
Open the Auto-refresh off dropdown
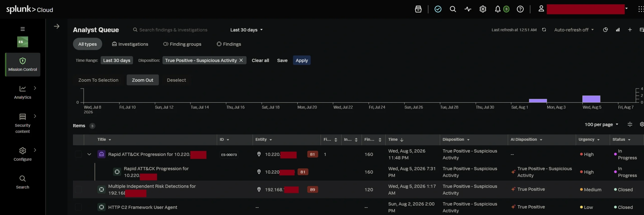[x=574, y=30]
